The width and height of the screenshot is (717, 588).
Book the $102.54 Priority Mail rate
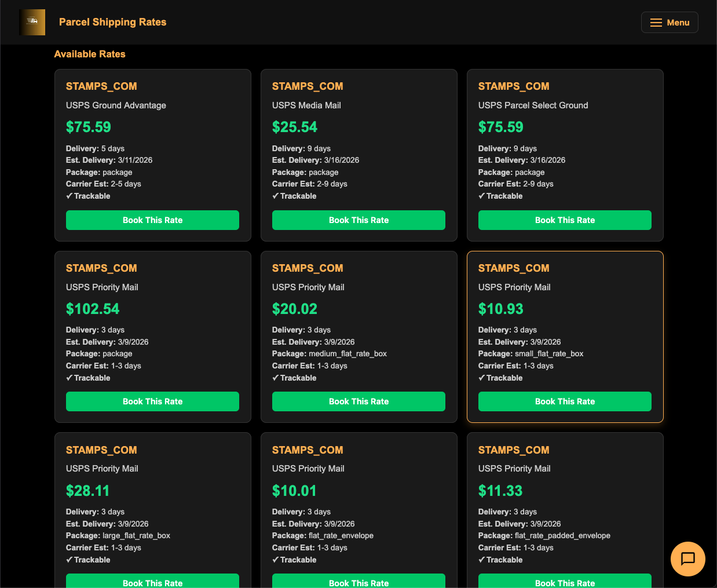[x=152, y=401]
